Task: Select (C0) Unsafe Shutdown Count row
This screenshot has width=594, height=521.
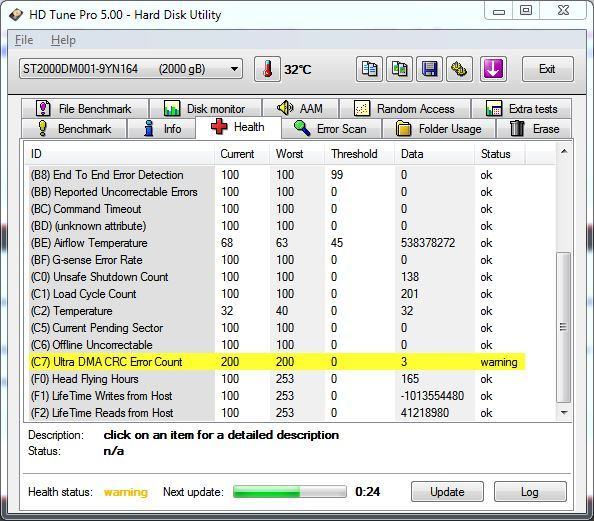Action: click(277, 277)
